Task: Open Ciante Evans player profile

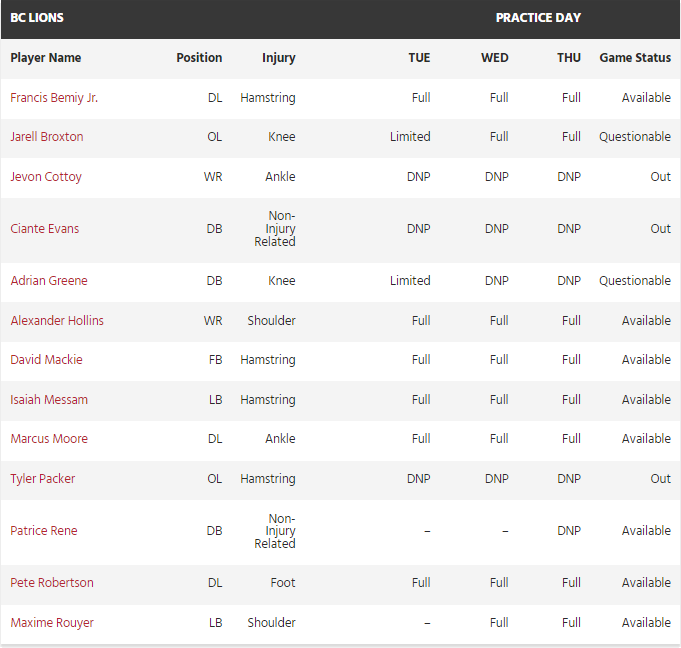Action: click(45, 229)
